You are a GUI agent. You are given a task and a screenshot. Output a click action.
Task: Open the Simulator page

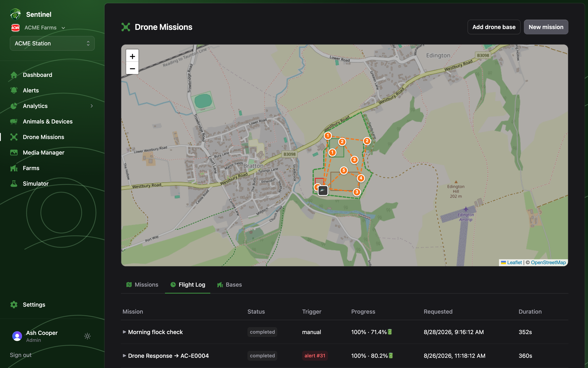point(36,184)
